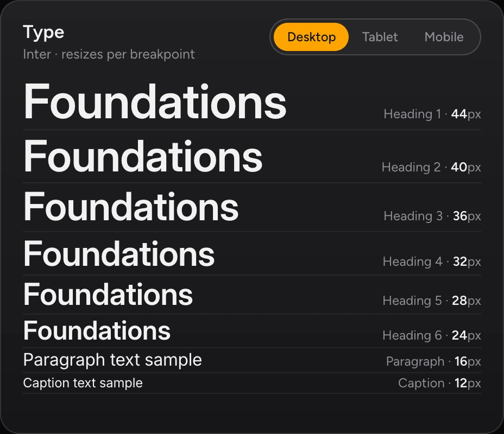Click the Heading 2 'Foundations' sample

point(143,156)
